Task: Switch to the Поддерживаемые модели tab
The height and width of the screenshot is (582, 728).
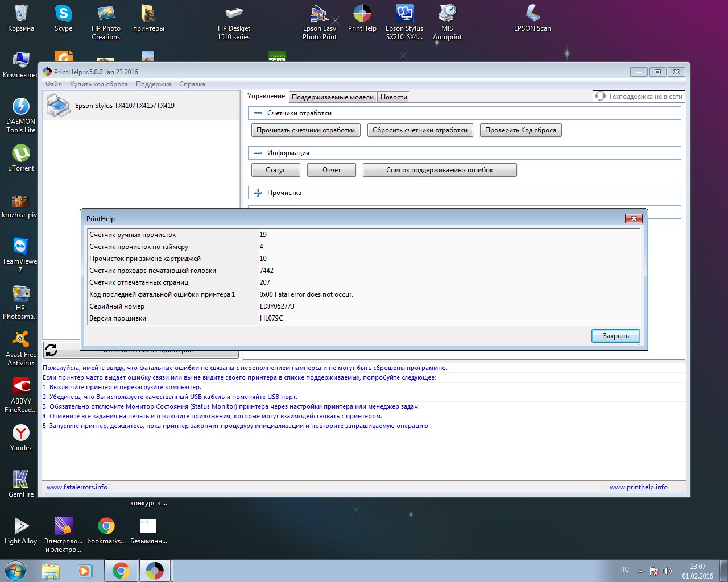Action: click(x=333, y=97)
